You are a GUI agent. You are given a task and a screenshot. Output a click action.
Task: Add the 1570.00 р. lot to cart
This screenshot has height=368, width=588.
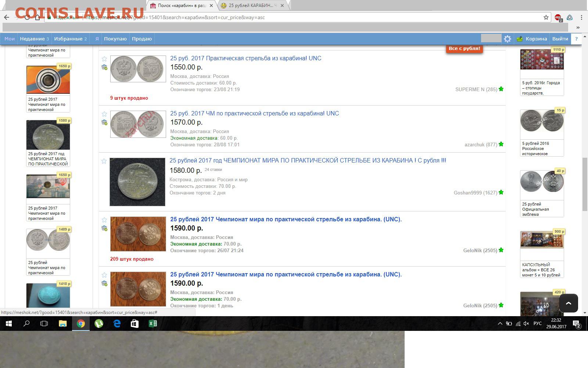tap(104, 122)
